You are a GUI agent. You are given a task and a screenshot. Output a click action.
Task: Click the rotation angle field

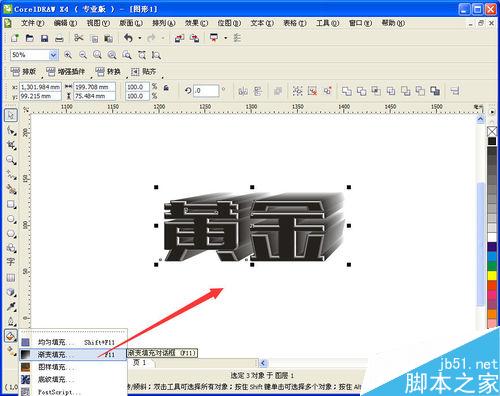(x=206, y=91)
